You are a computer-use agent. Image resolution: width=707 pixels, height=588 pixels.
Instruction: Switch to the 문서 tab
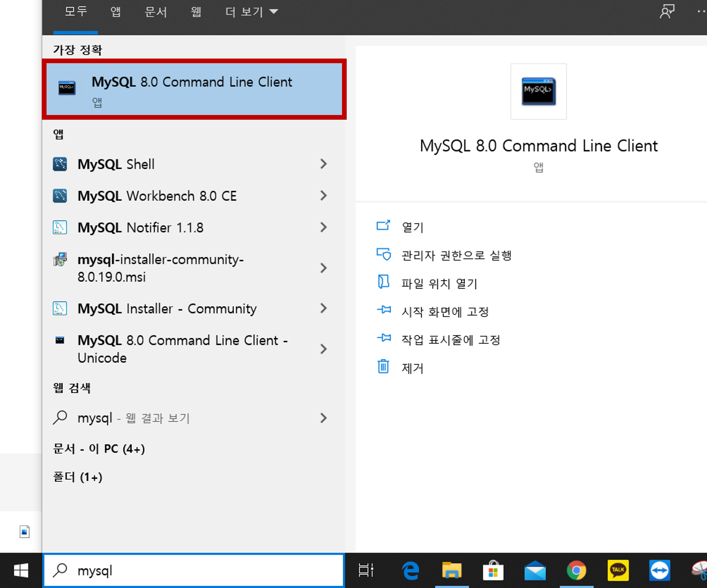tap(155, 11)
